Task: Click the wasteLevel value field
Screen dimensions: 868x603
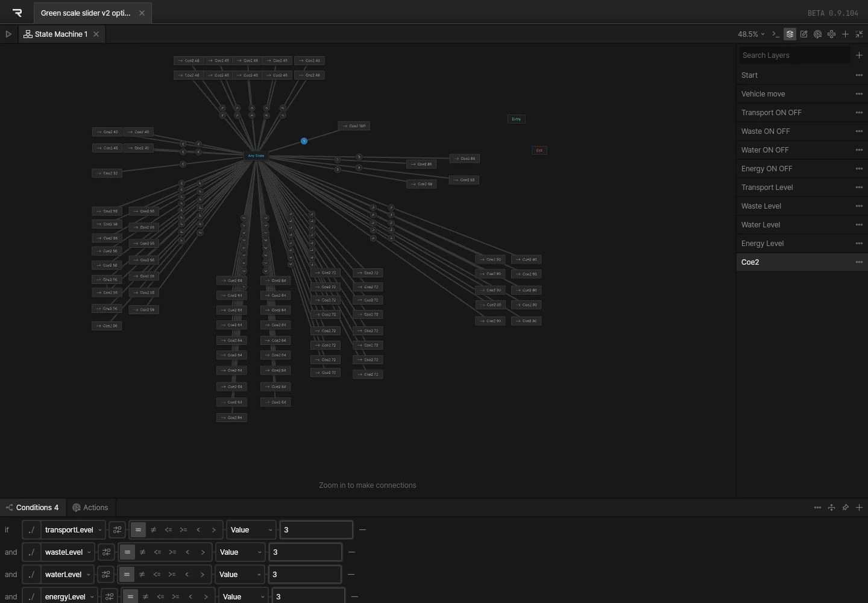Action: click(x=306, y=552)
